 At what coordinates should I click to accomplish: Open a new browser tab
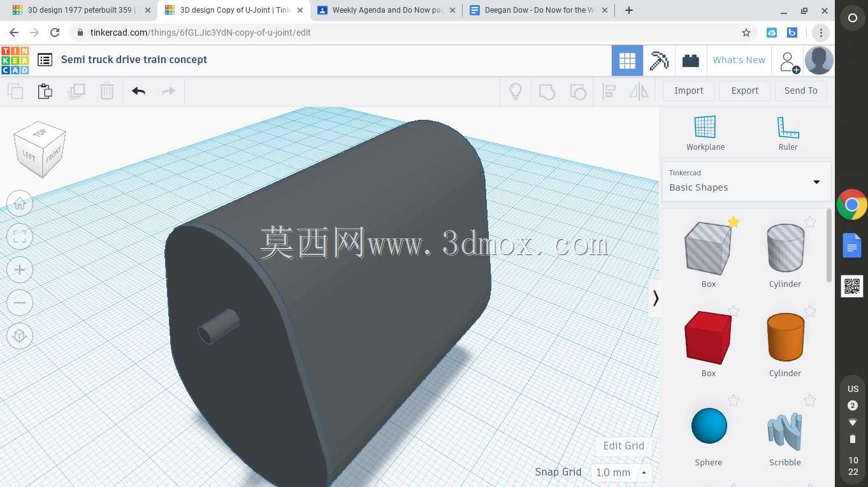[x=629, y=10]
